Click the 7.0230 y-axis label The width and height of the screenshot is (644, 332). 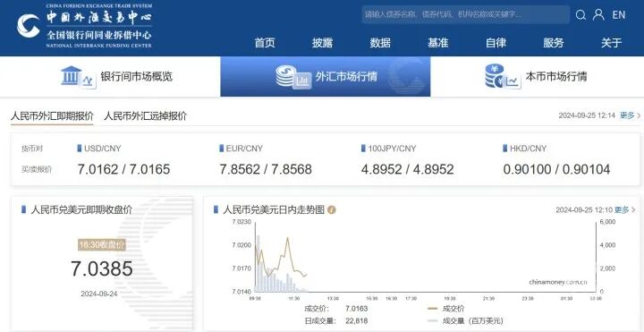click(241, 222)
